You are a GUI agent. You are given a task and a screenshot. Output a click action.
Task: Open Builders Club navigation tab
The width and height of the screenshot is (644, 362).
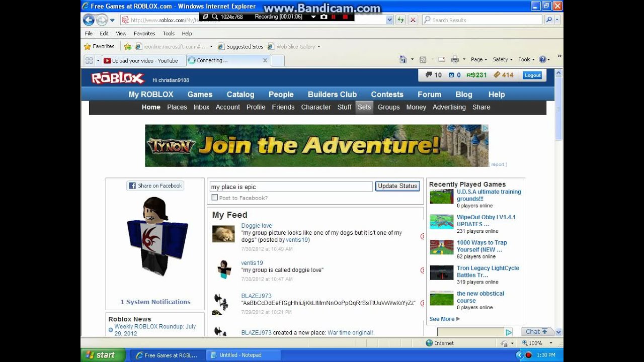pyautogui.click(x=332, y=94)
